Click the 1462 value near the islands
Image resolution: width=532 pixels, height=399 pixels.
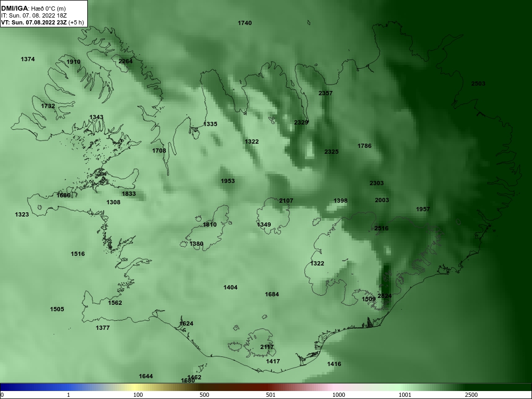[x=194, y=377]
